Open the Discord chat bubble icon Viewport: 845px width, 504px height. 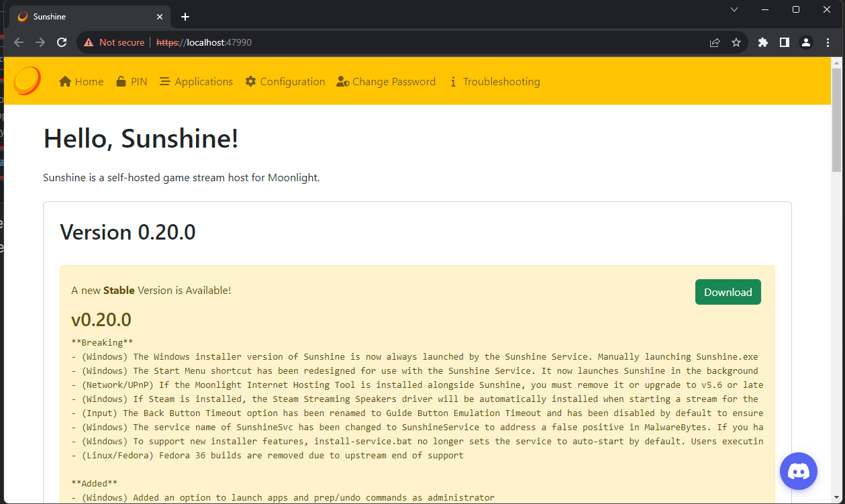(x=798, y=471)
